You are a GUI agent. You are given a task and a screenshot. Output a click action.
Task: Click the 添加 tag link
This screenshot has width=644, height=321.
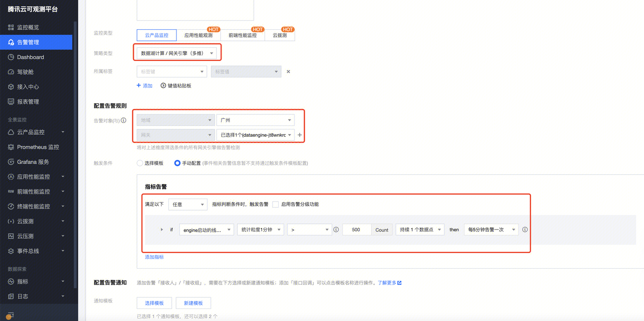(145, 86)
